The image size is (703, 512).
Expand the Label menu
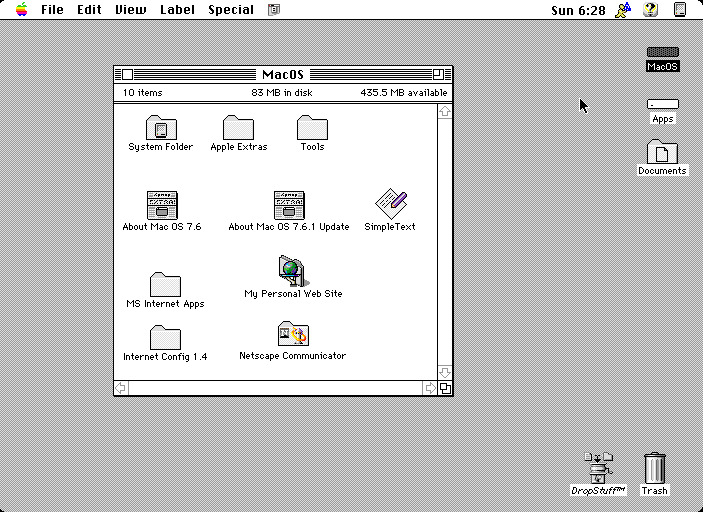[178, 10]
